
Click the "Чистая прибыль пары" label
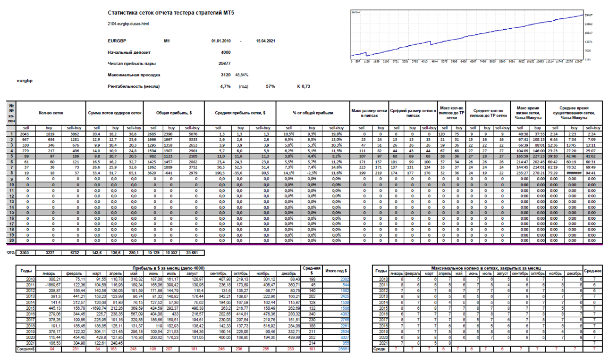point(132,63)
